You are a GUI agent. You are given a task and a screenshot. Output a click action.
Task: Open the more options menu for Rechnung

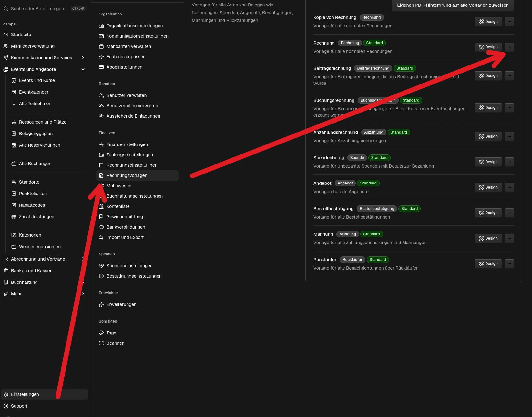click(x=509, y=47)
